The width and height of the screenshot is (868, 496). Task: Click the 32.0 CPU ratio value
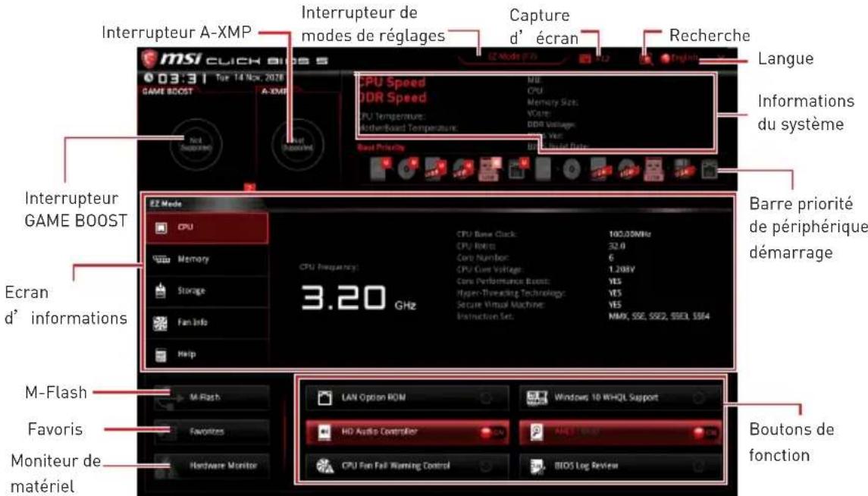pos(616,246)
